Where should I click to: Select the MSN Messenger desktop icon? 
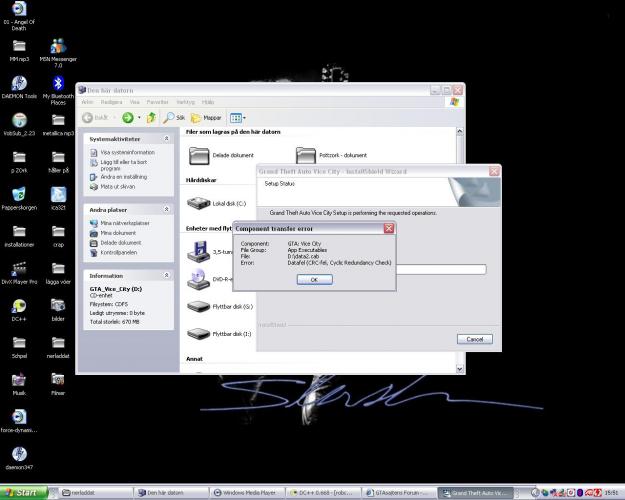[x=58, y=51]
